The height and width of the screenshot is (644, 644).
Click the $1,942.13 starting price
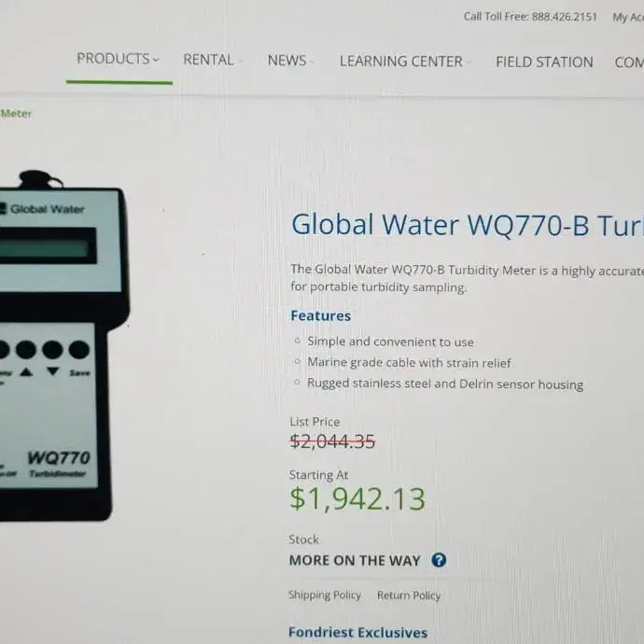[x=357, y=499]
